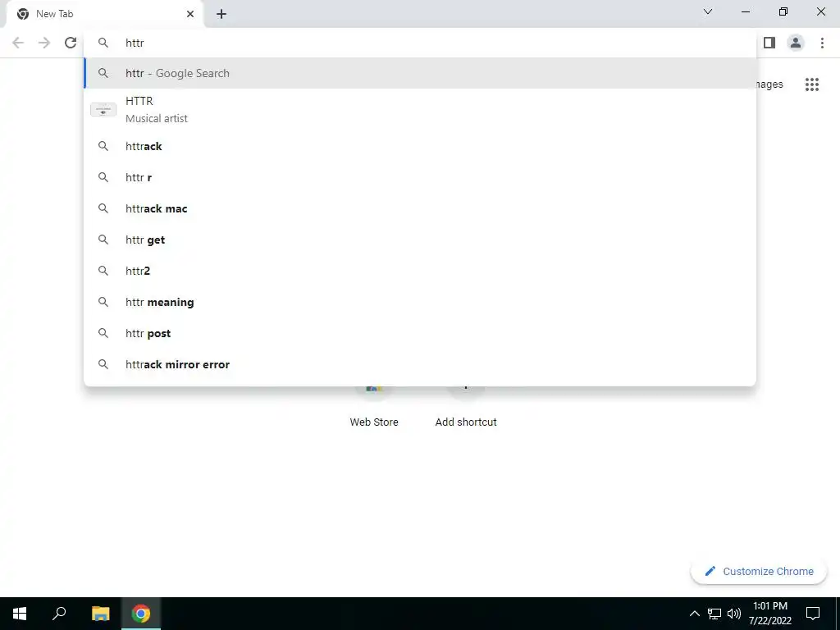Select the New Tab tab
The image size is (840, 630).
click(x=105, y=14)
